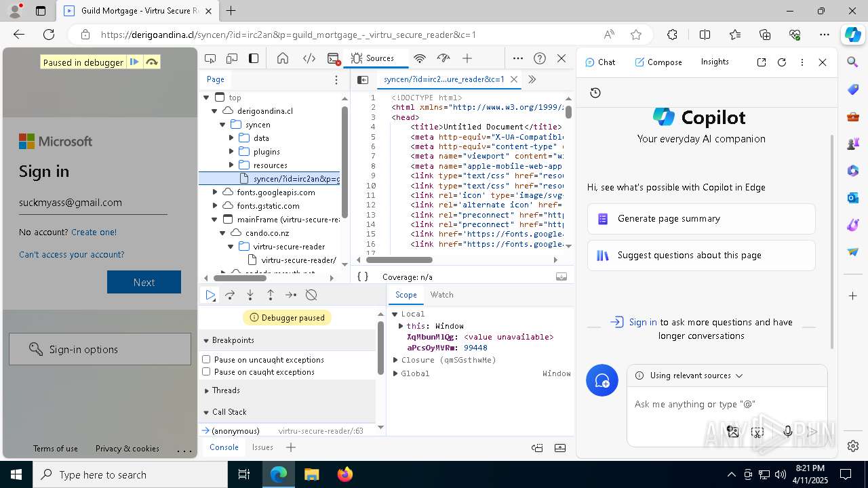The width and height of the screenshot is (868, 488).
Task: Open the Console tool with error badge
Action: (x=333, y=58)
